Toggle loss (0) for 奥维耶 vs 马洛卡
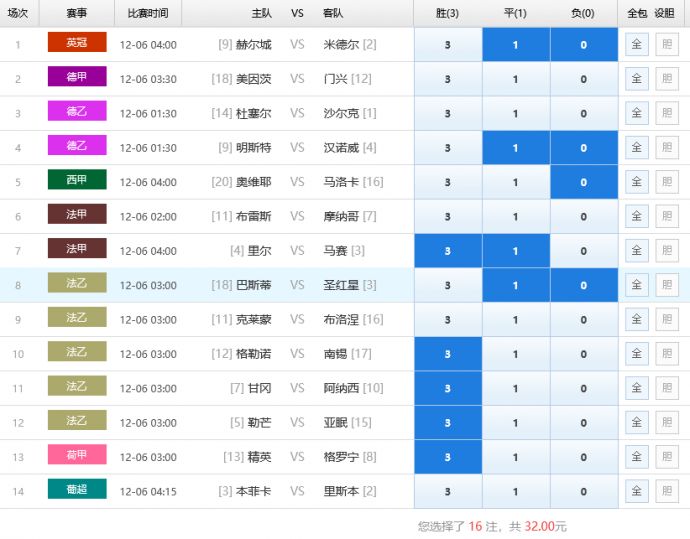This screenshot has height=539, width=690. (x=584, y=182)
